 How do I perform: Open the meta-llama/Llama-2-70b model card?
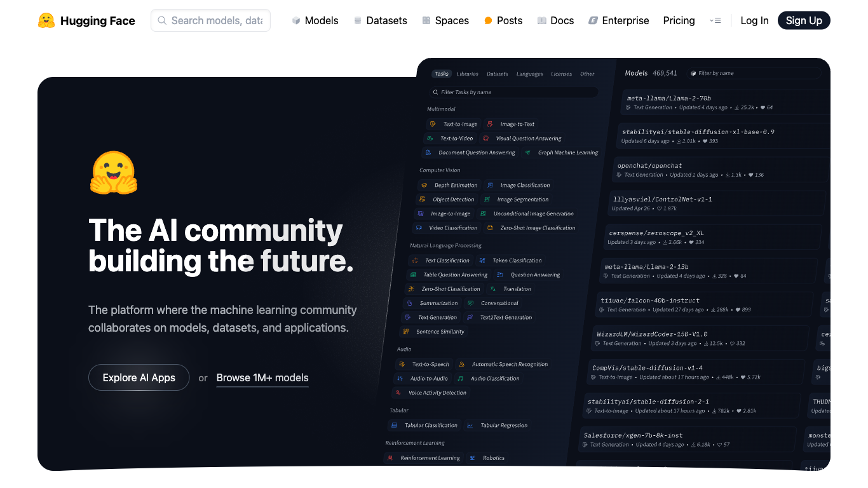[x=725, y=102]
